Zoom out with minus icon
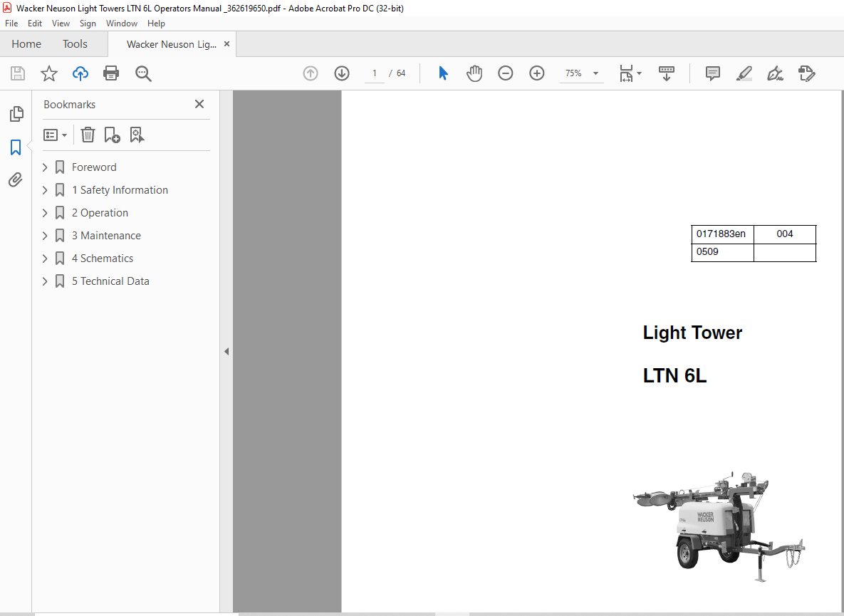This screenshot has width=844, height=616. [x=506, y=73]
